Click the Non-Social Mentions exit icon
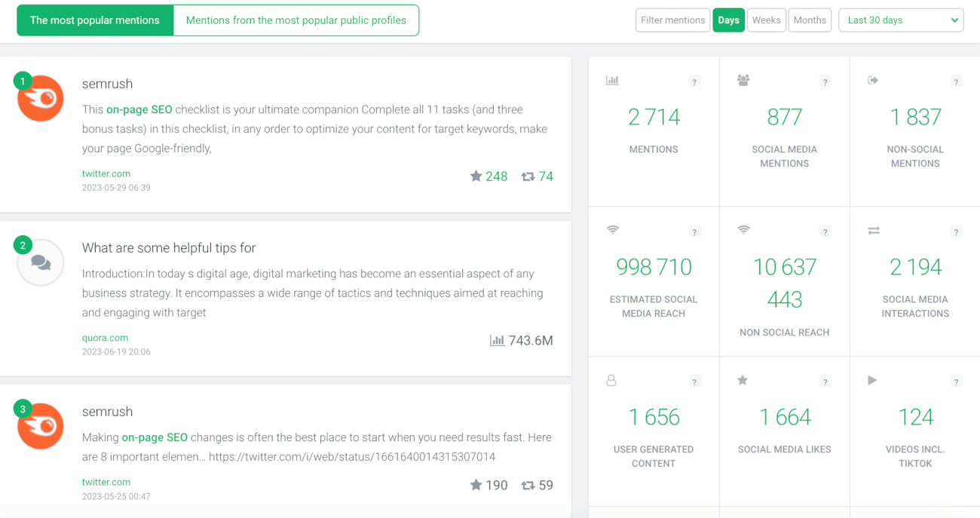 [x=874, y=80]
